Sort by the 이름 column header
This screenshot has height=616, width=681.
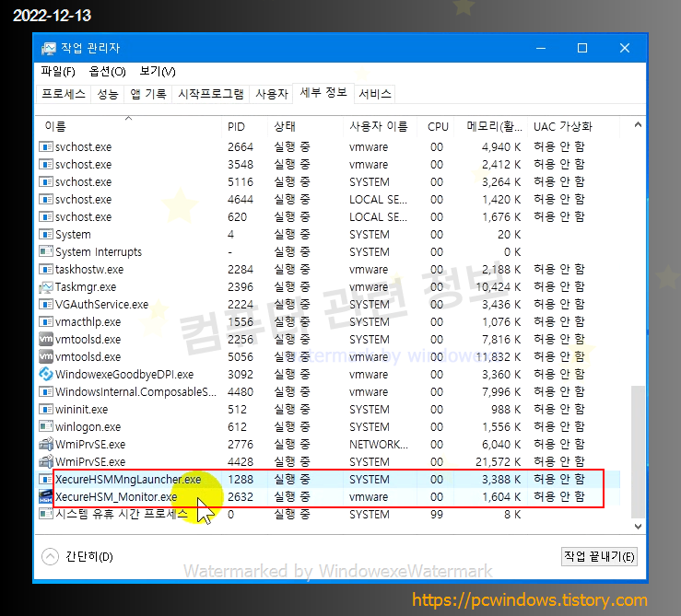point(129,126)
